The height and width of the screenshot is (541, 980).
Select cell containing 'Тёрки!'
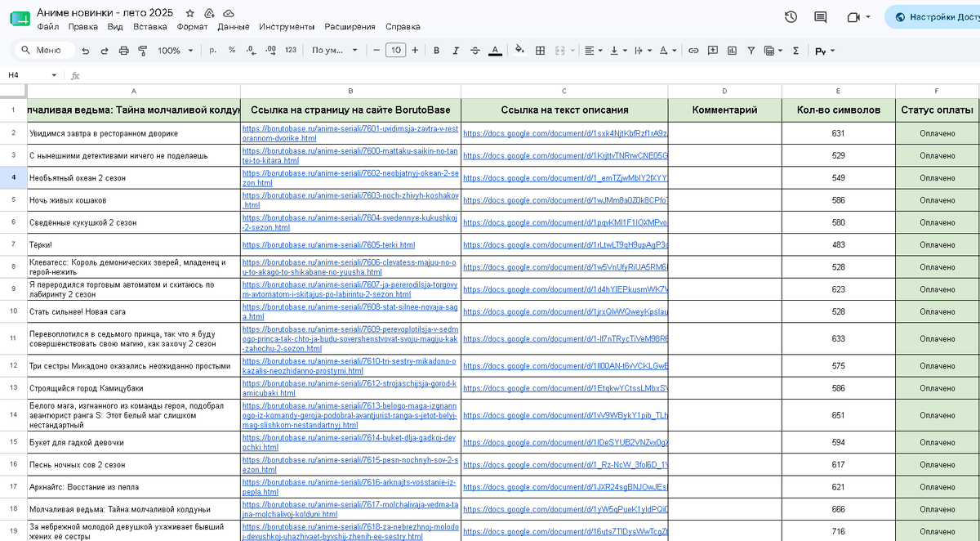click(x=133, y=244)
